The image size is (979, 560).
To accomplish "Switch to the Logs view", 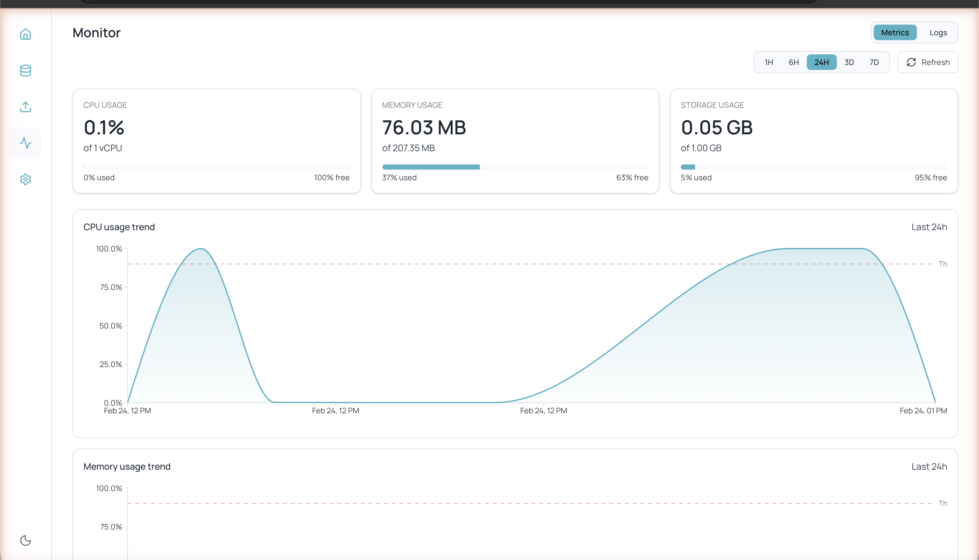I will [x=938, y=32].
